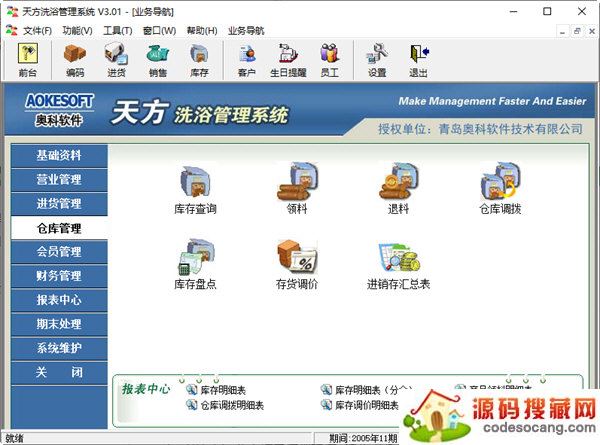Select 进货管理 in the sidebar
The image size is (600, 445).
pyautogui.click(x=59, y=204)
